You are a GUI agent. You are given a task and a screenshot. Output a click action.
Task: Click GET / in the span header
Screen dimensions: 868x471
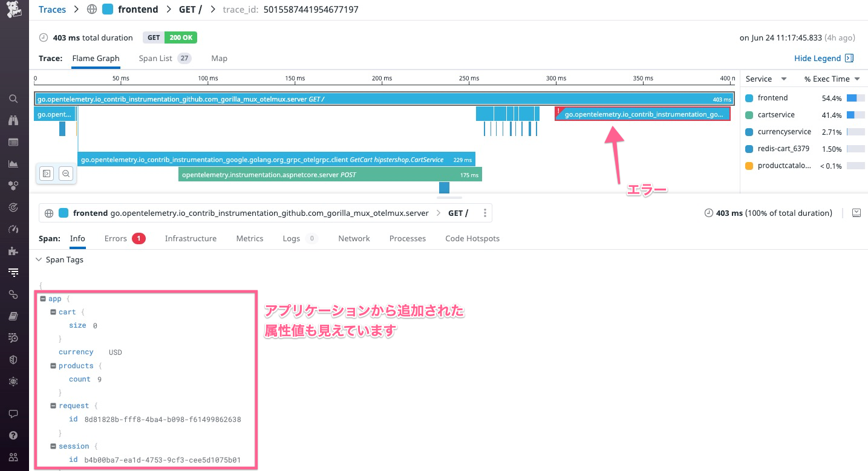coord(458,213)
